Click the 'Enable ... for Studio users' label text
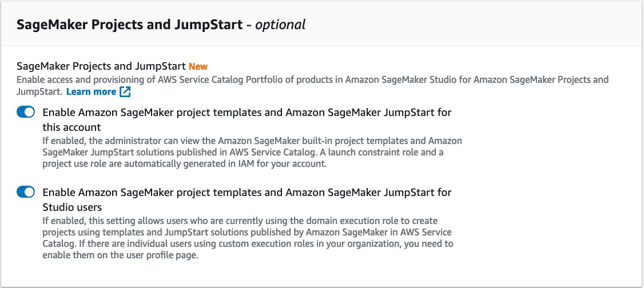Image resolution: width=644 pixels, height=288 pixels. pyautogui.click(x=247, y=199)
